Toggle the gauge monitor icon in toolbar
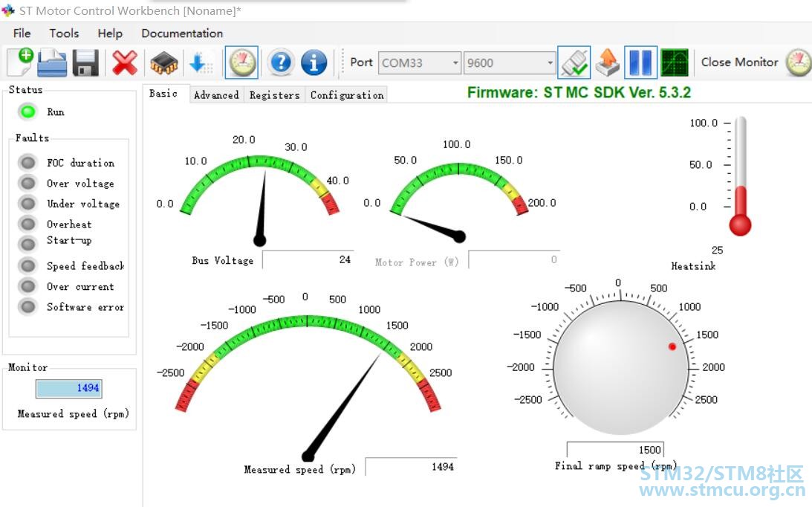 click(x=242, y=62)
